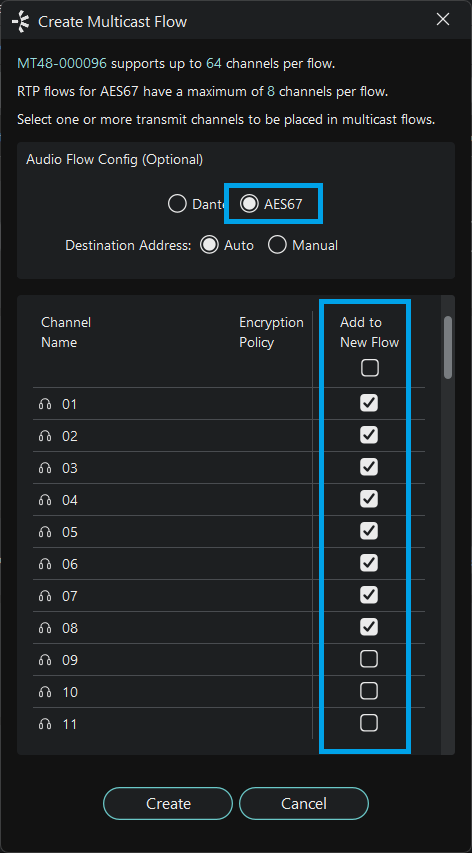This screenshot has height=853, width=472.
Task: Click the headphone icon for channel 06
Action: (45, 564)
